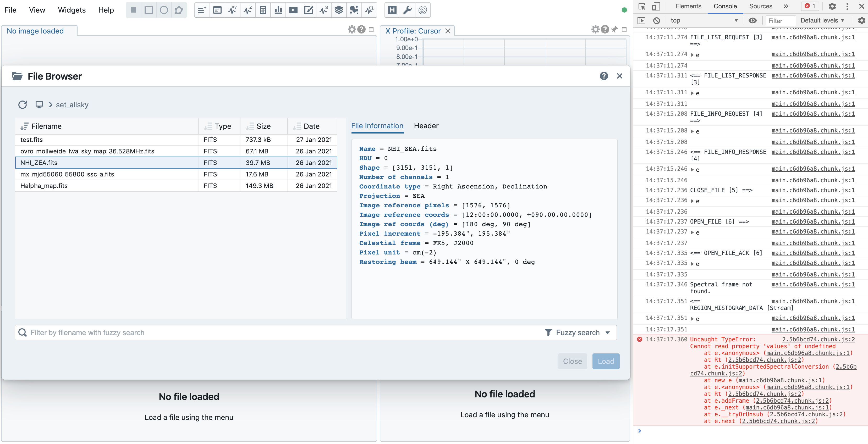Open the top context selector dropdown

click(704, 20)
